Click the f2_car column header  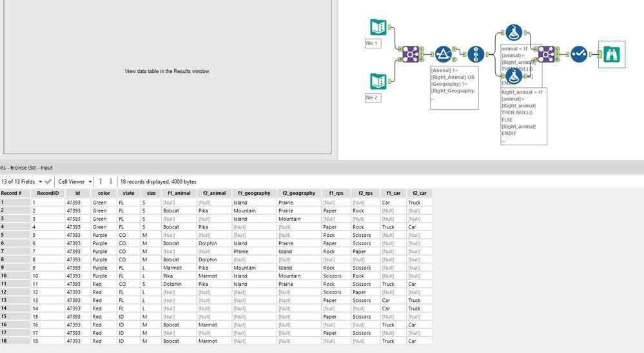(x=419, y=193)
